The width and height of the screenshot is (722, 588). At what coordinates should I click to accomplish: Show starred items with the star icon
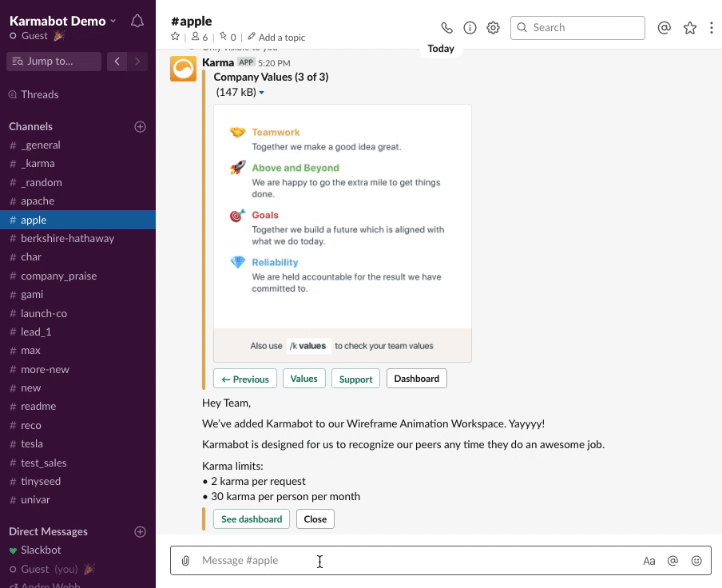(x=690, y=28)
